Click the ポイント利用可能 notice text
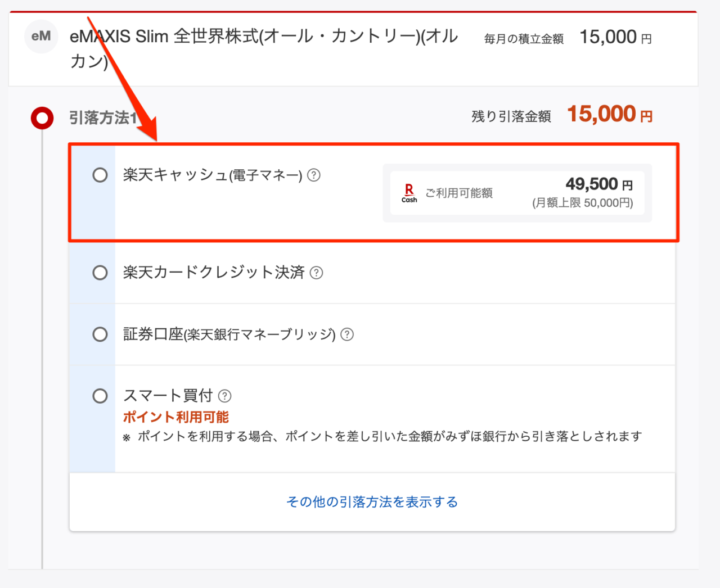 click(176, 417)
